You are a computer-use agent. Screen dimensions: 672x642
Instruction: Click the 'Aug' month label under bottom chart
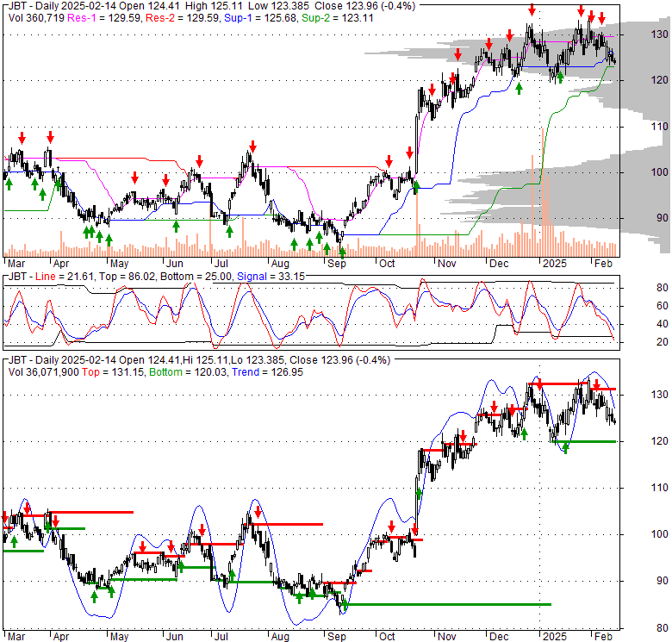[x=280, y=637]
